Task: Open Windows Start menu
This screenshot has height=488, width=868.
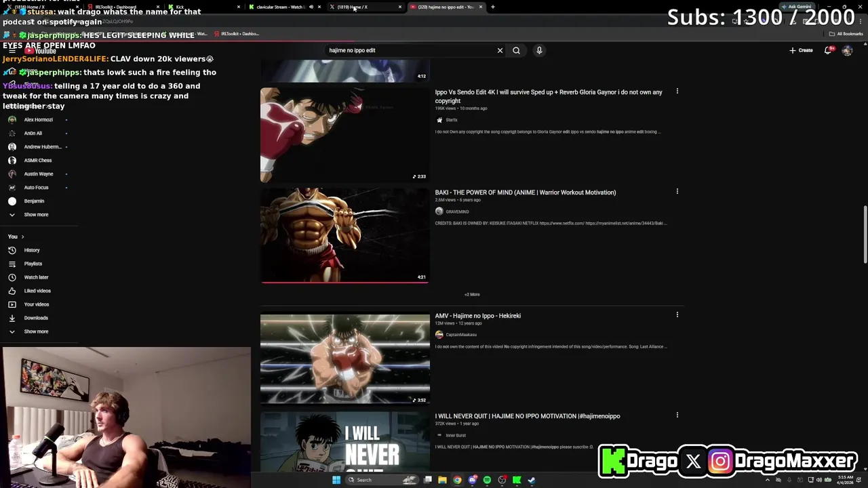Action: pos(336,480)
